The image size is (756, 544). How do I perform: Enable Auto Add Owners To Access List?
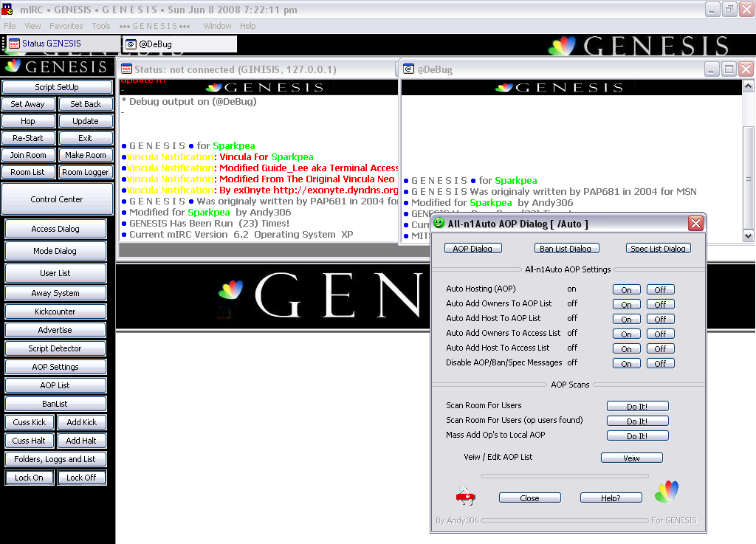tap(626, 334)
